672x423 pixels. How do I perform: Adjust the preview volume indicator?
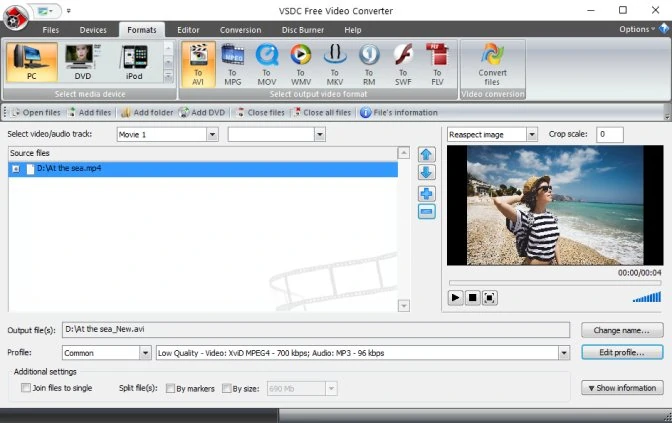(x=647, y=297)
